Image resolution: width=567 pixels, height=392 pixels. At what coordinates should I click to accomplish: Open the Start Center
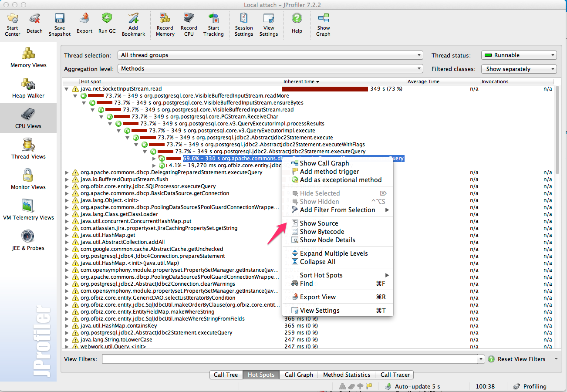click(x=12, y=24)
